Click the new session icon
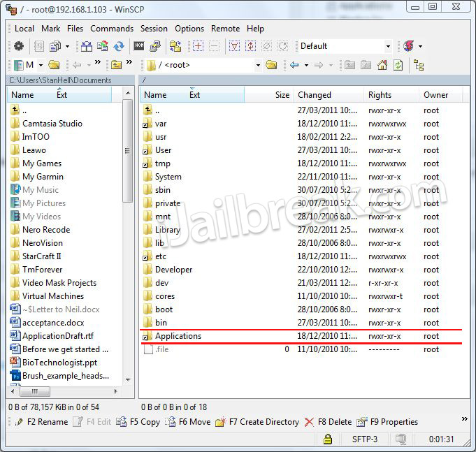This screenshot has width=476, height=452. tap(409, 46)
